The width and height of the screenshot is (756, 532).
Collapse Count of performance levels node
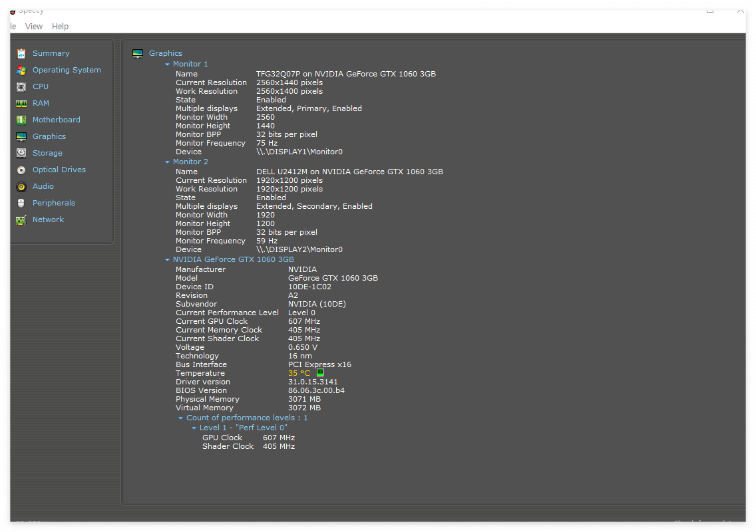point(181,418)
